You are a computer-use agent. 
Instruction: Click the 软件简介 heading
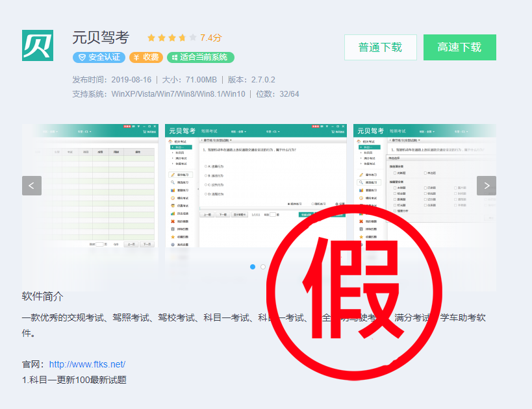click(42, 296)
